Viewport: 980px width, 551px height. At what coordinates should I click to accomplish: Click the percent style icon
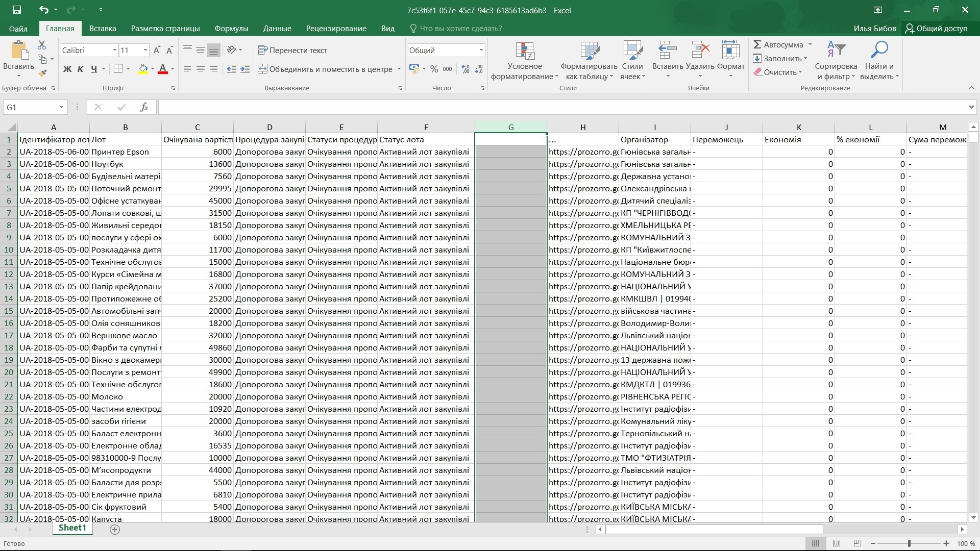click(434, 69)
